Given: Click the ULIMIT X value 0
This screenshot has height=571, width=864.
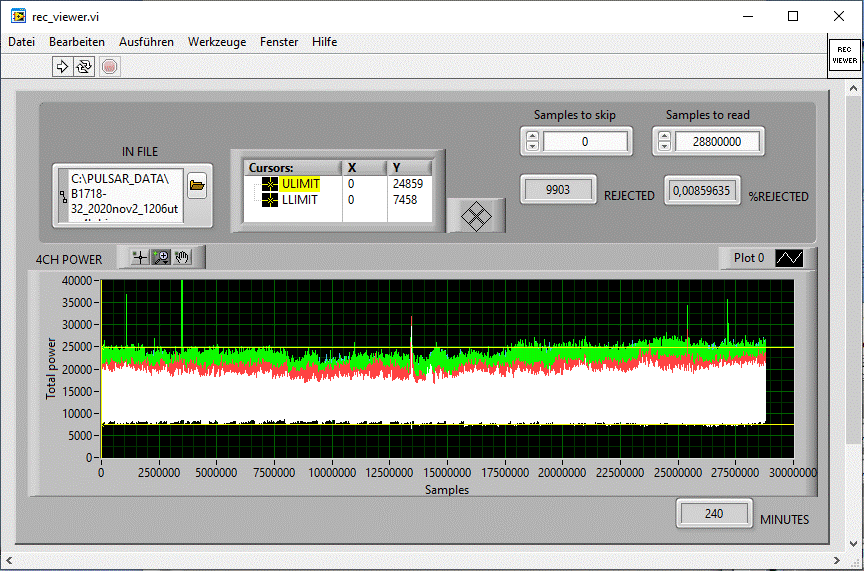Looking at the screenshot, I should pos(351,184).
